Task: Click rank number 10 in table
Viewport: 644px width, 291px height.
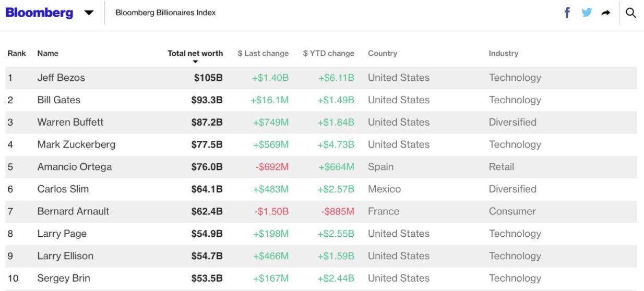Action: [x=13, y=278]
